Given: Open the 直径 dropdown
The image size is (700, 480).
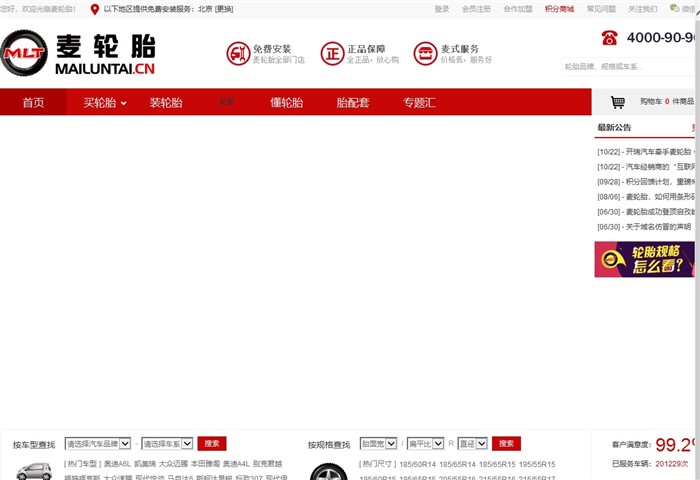Looking at the screenshot, I should click(x=473, y=444).
